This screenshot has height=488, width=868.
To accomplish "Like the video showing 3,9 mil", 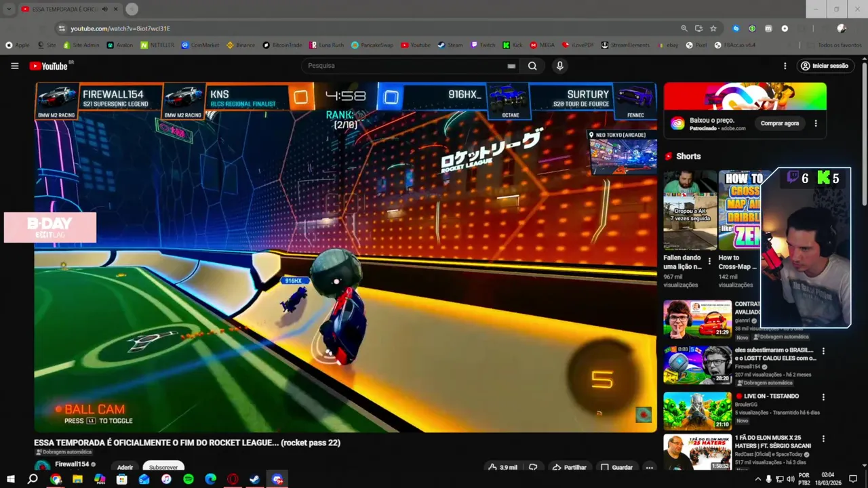I will [502, 467].
